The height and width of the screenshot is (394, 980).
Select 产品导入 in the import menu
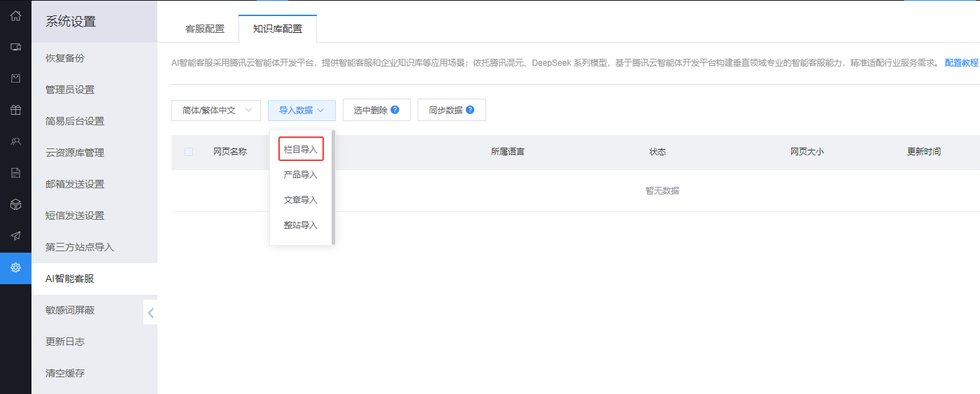click(x=301, y=175)
